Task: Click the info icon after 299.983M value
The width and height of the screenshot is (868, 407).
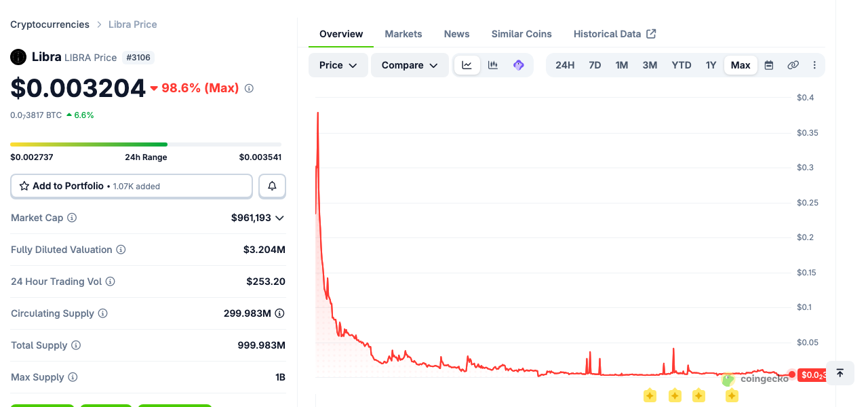Action: pos(279,313)
